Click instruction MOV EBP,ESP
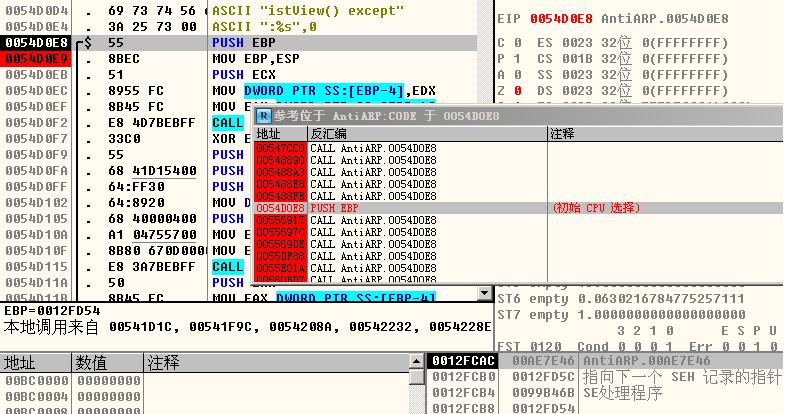 click(x=256, y=59)
